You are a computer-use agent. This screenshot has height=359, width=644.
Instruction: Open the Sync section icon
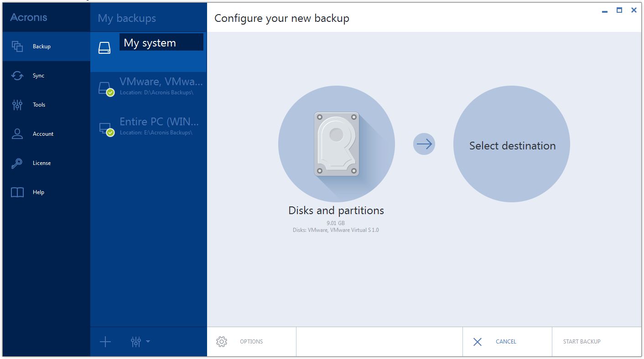tap(17, 76)
